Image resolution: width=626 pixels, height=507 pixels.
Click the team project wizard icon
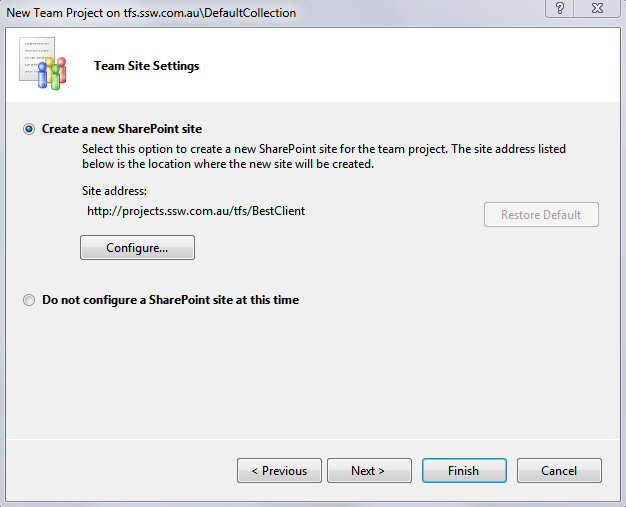tap(42, 65)
